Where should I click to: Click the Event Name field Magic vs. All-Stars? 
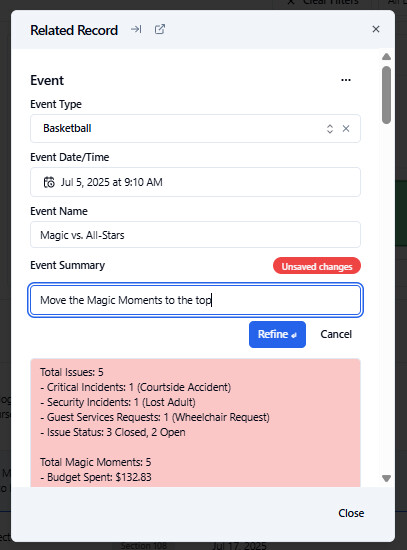[195, 235]
